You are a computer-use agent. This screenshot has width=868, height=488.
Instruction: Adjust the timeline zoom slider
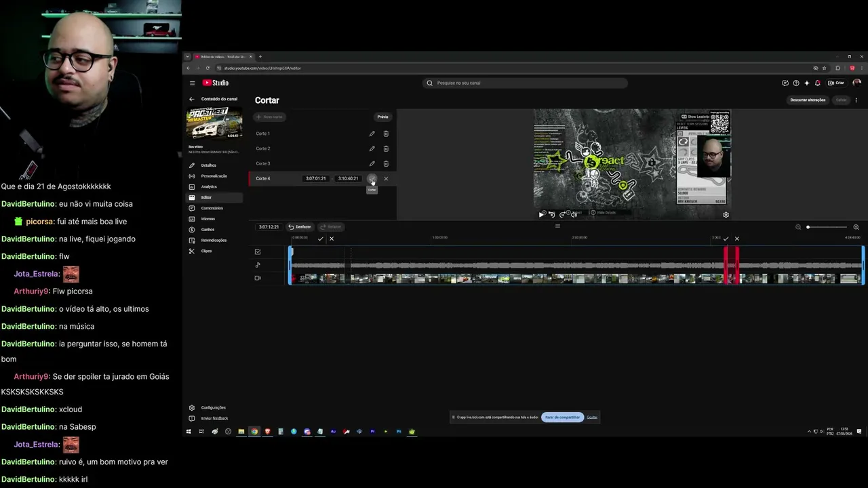click(827, 227)
